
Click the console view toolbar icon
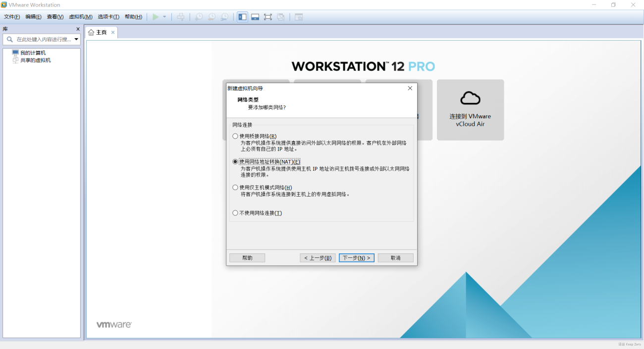(x=299, y=17)
